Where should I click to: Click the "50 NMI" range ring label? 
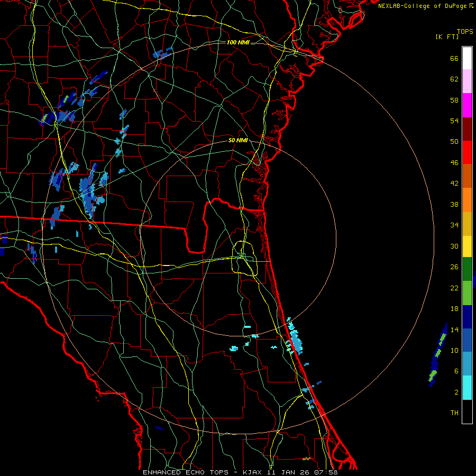point(238,140)
